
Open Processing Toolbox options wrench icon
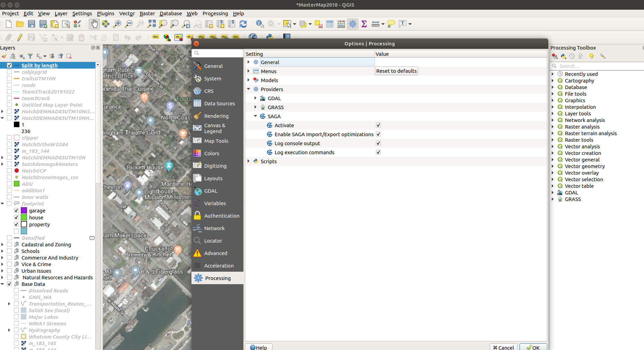click(602, 56)
